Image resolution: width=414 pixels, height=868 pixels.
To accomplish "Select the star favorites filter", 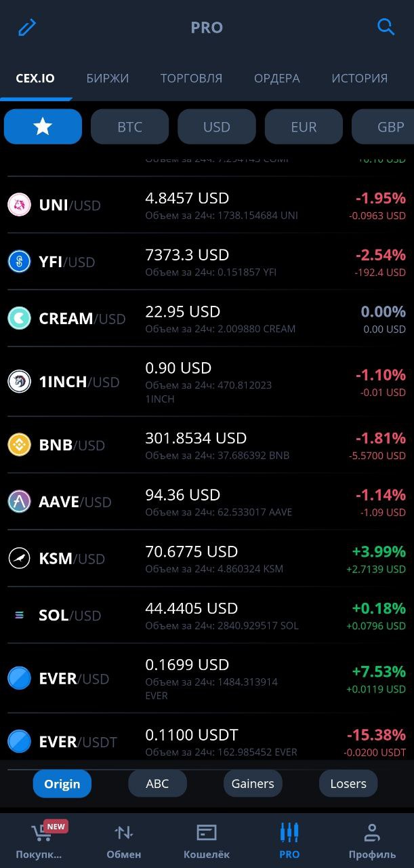I will point(43,127).
